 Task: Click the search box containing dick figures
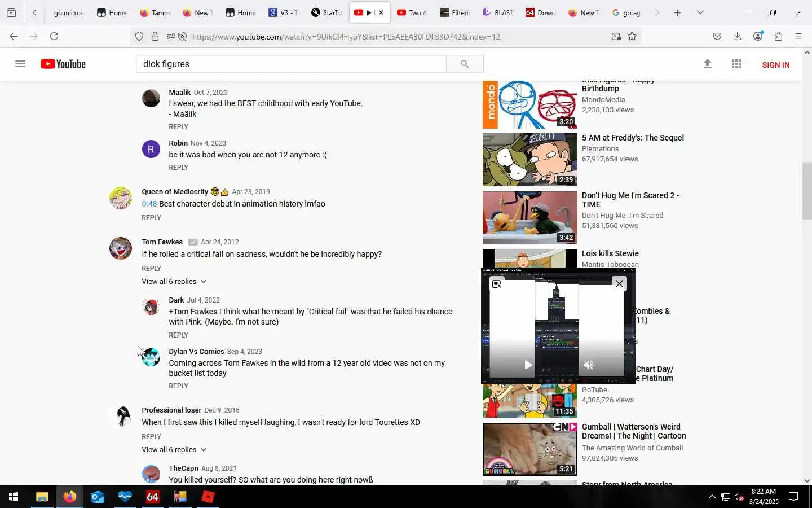(291, 64)
